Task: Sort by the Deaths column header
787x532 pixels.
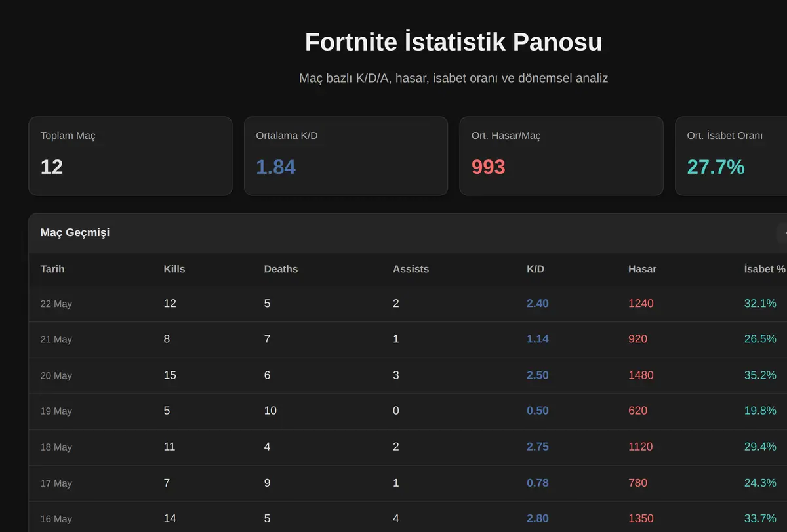Action: tap(281, 269)
